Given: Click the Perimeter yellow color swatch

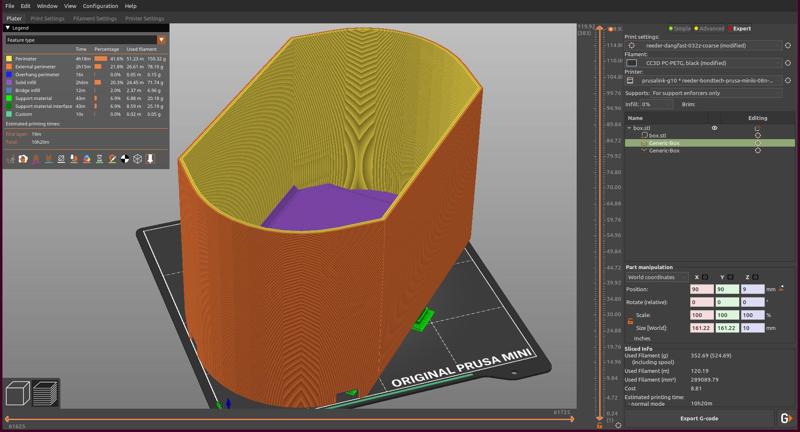Looking at the screenshot, I should pos(9,59).
